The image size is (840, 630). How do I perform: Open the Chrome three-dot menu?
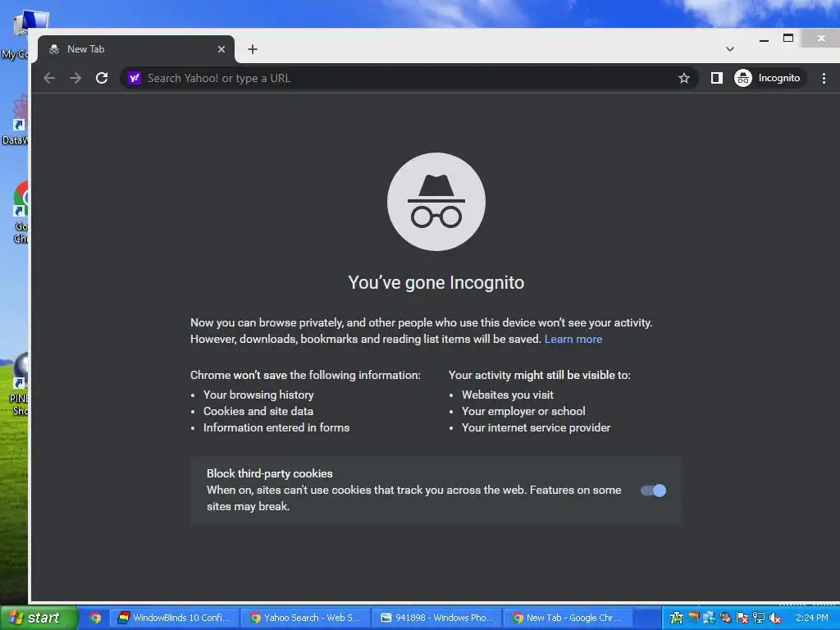coord(824,78)
